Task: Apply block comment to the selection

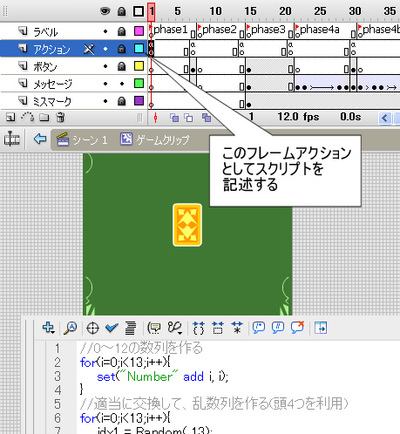Action: point(259,328)
